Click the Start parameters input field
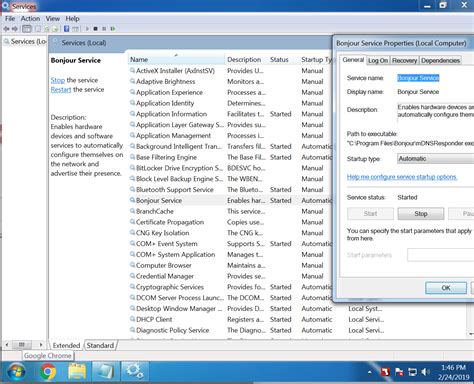The height and width of the screenshot is (384, 474). [440, 255]
